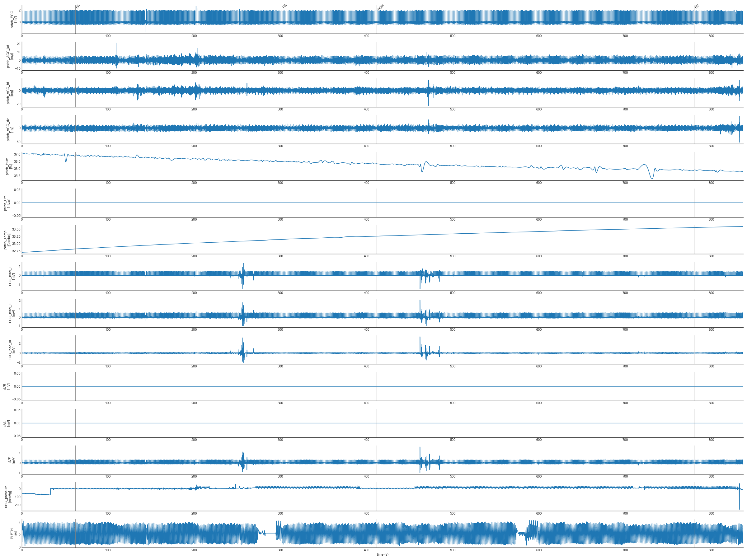The image size is (747, 560).
Task: Click the deep dip in patch_Hum near 730 s
Action: click(652, 178)
